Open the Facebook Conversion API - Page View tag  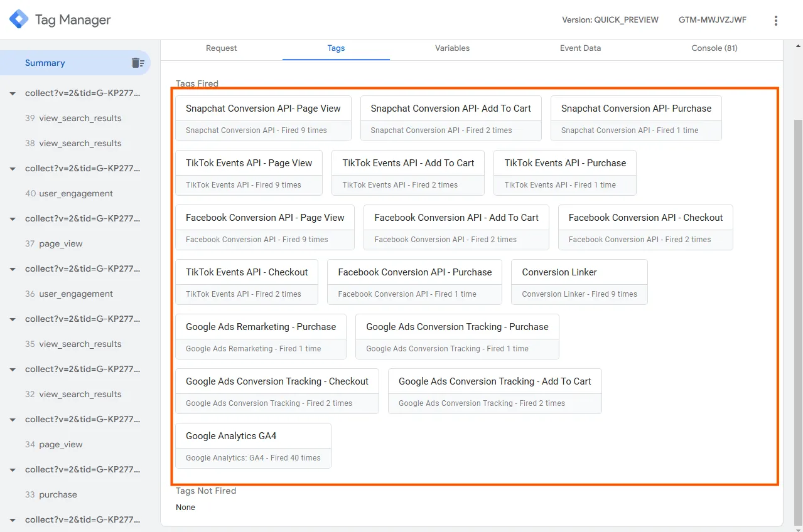[x=265, y=227]
